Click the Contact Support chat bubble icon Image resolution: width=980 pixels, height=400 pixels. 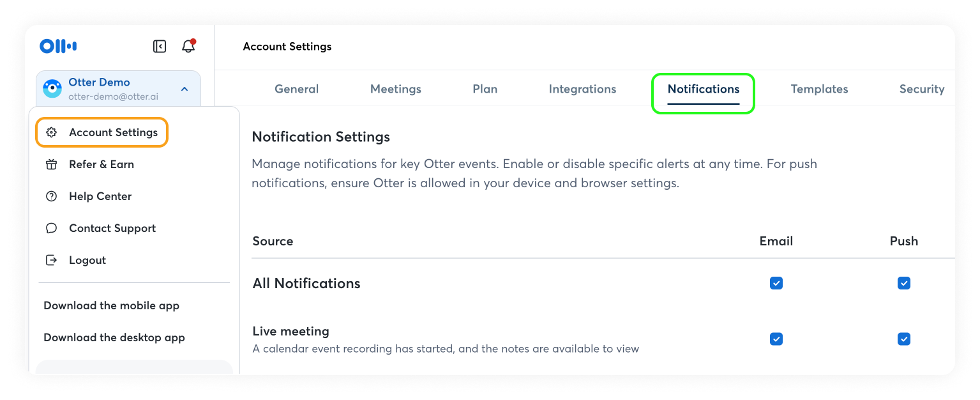tap(52, 228)
